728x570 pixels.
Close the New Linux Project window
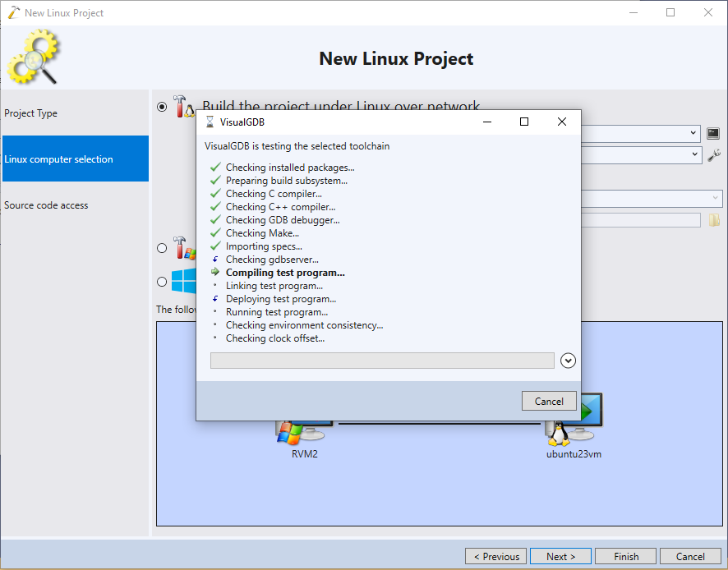[708, 12]
